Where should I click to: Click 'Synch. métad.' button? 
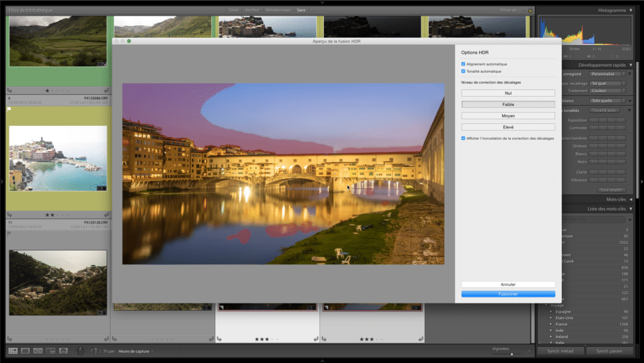(x=561, y=351)
